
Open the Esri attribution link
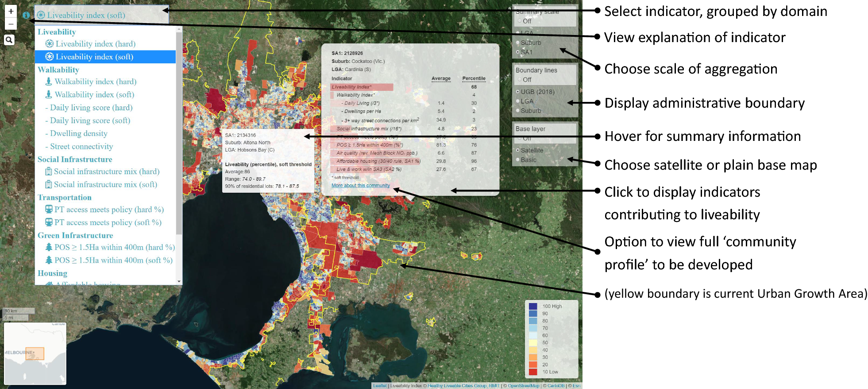576,386
